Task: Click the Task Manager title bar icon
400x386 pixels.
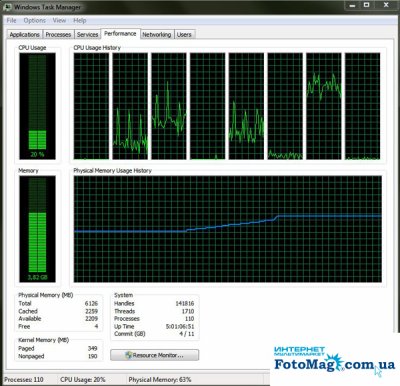Action: (x=7, y=7)
